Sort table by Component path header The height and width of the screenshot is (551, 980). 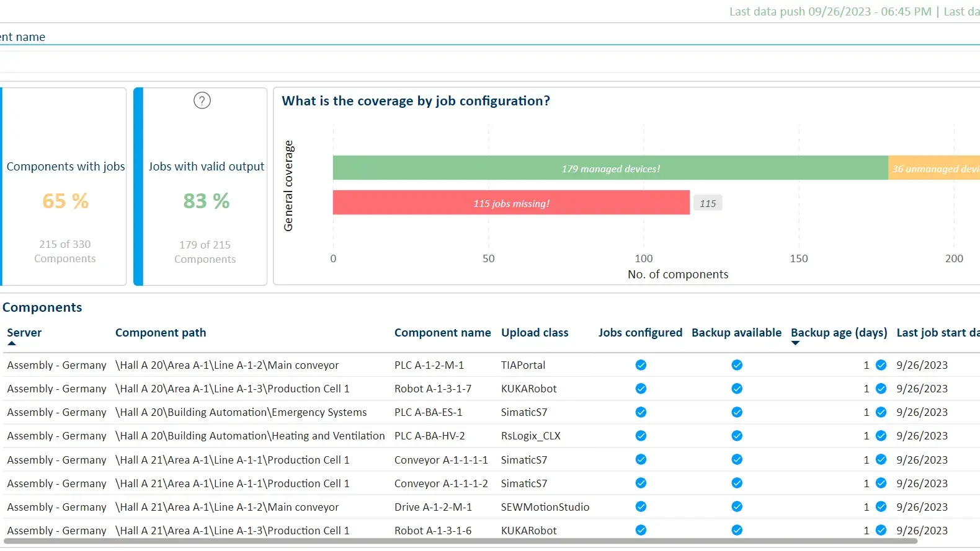(x=161, y=333)
